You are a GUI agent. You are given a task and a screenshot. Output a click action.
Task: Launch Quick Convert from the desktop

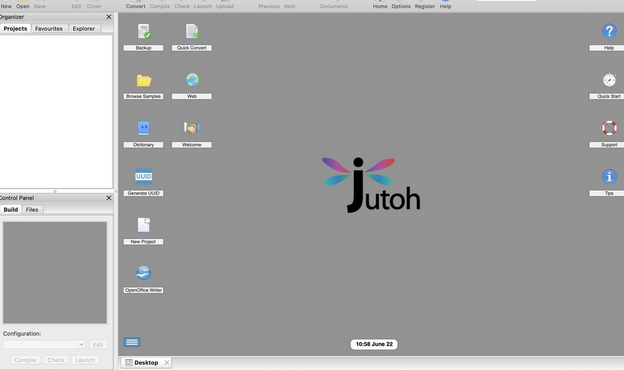(192, 31)
